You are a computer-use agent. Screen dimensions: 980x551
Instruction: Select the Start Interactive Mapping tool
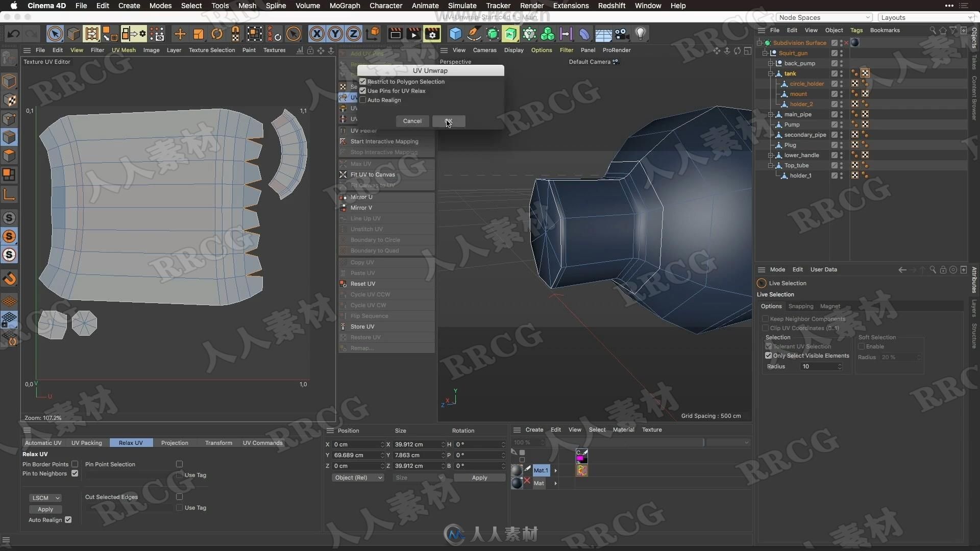point(384,141)
